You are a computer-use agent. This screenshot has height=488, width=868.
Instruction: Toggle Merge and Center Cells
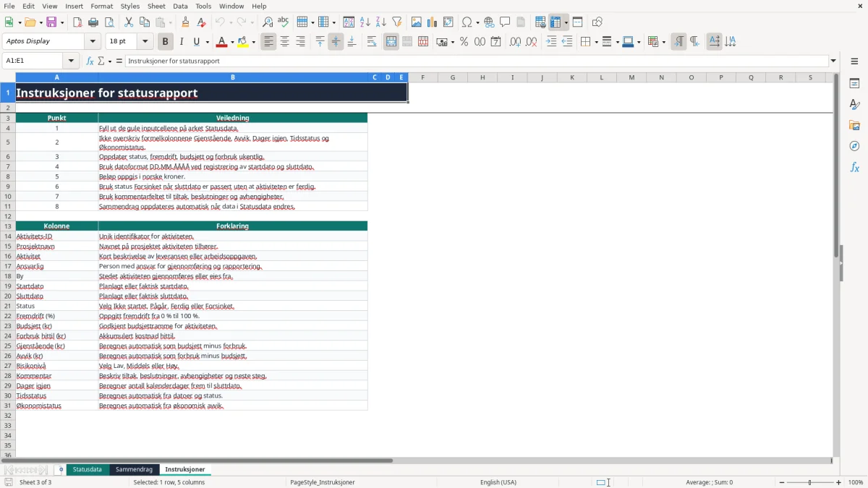391,42
